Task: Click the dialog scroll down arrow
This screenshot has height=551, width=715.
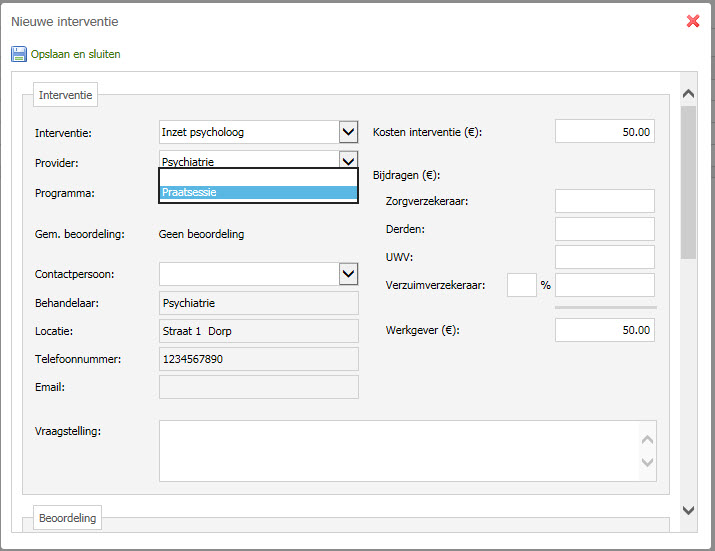Action: coord(688,510)
